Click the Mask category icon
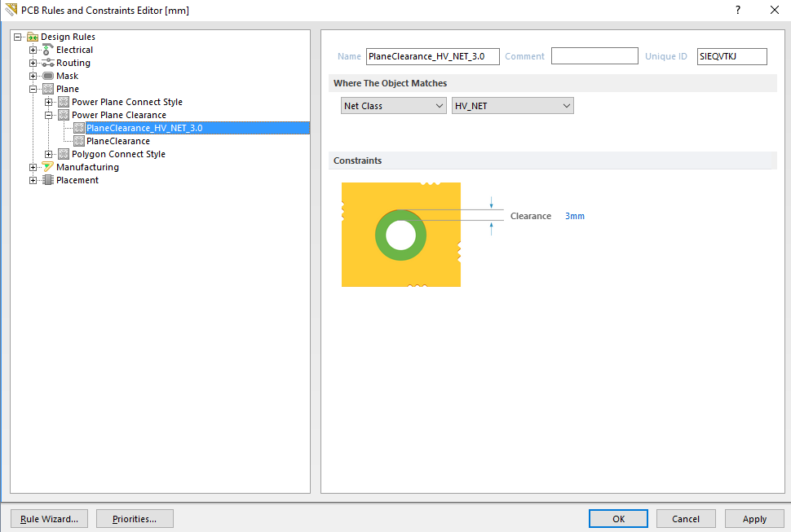 [x=48, y=76]
